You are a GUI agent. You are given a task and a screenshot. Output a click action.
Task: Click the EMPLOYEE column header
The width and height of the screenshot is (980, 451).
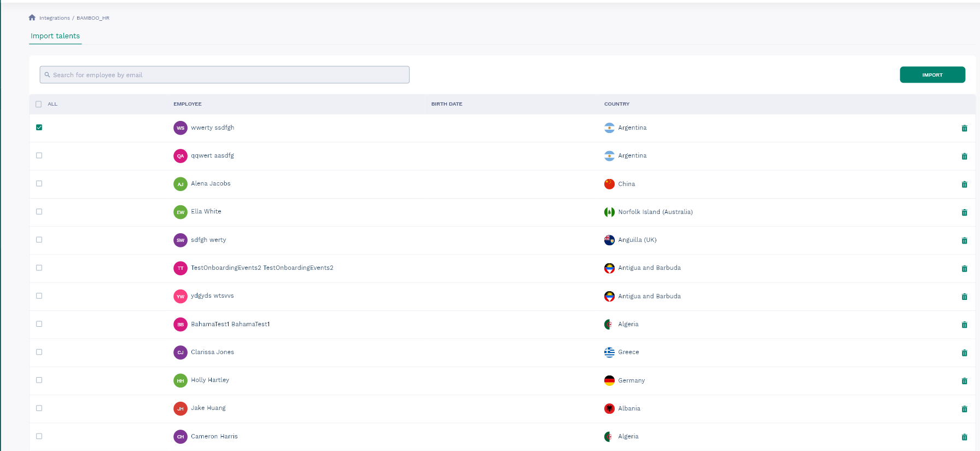(x=188, y=104)
